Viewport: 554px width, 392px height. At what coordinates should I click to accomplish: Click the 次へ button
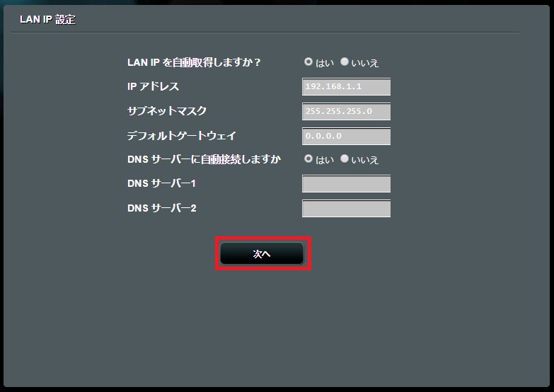pyautogui.click(x=262, y=253)
